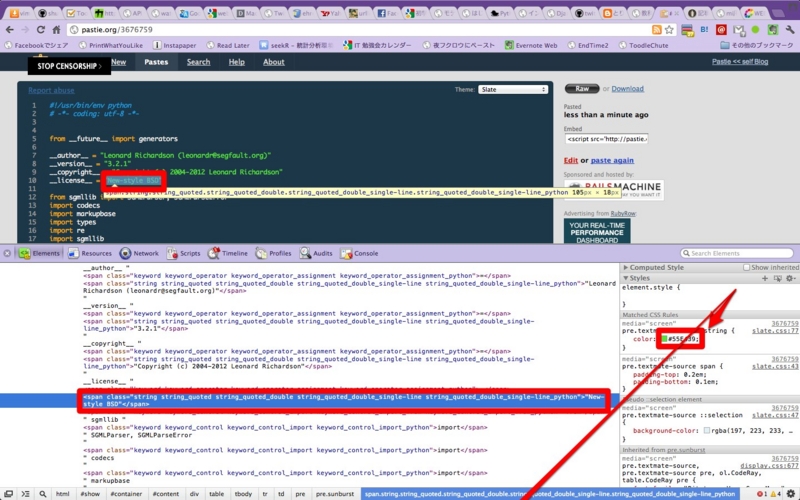This screenshot has width=800, height=500.
Task: Open the Help navigation item
Action: pyautogui.click(x=236, y=62)
